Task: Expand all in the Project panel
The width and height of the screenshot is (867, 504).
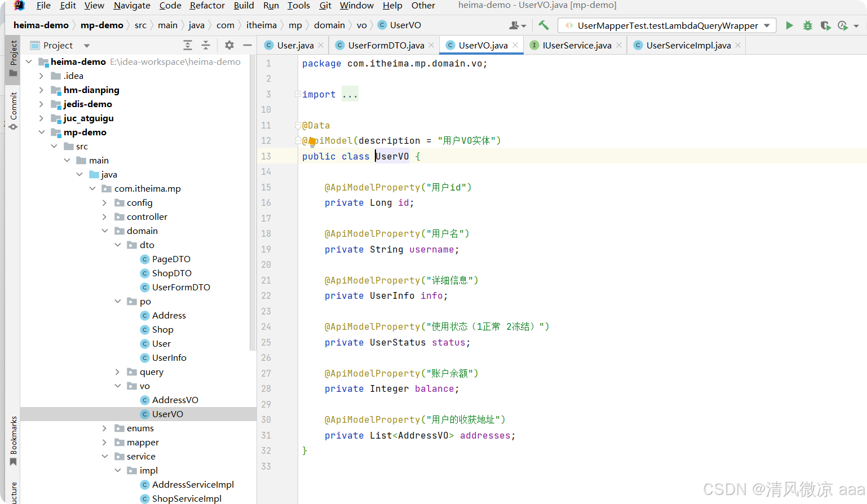Action: point(188,45)
